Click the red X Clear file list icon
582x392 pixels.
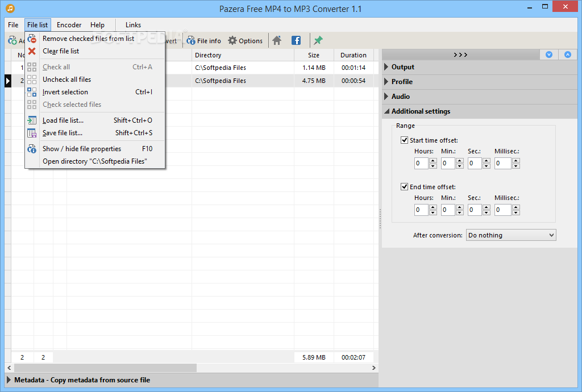click(32, 51)
